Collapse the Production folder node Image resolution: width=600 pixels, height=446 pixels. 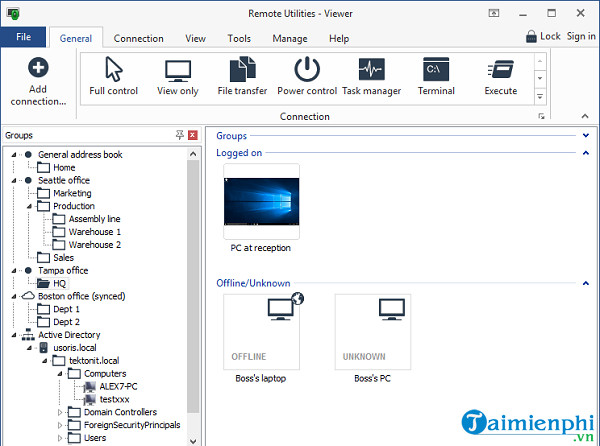coord(29,206)
